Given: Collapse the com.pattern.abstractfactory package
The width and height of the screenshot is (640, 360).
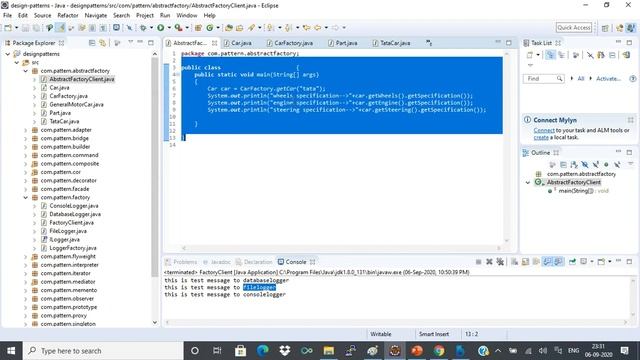Looking at the screenshot, I should click(x=26, y=71).
